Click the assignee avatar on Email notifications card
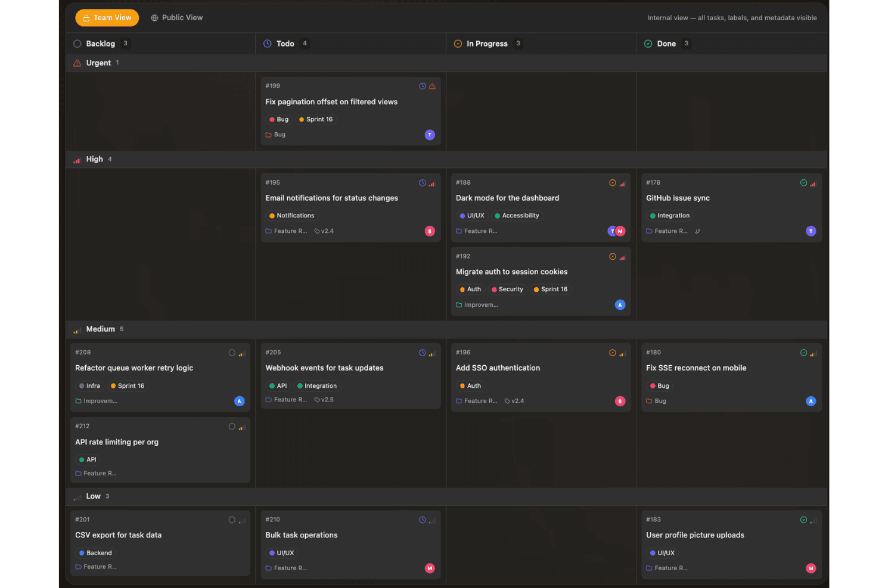The width and height of the screenshot is (882, 588). [430, 231]
